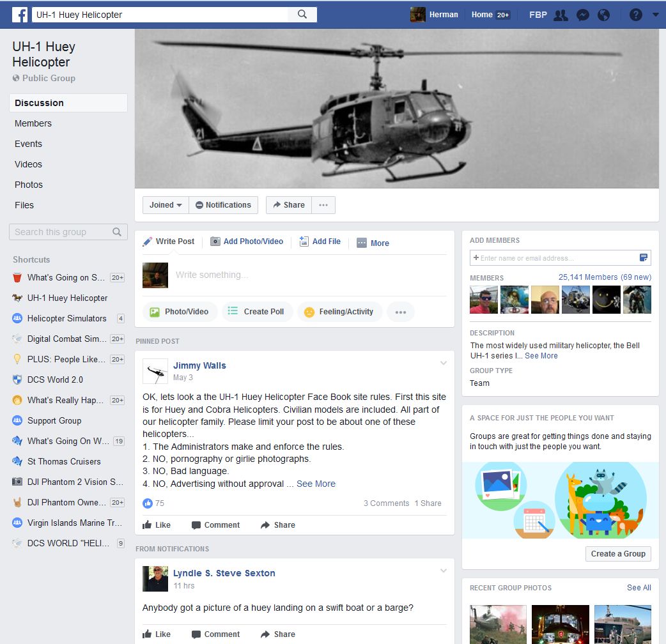666x644 pixels.
Task: Open recent photo with red smoke
Action: (499, 624)
